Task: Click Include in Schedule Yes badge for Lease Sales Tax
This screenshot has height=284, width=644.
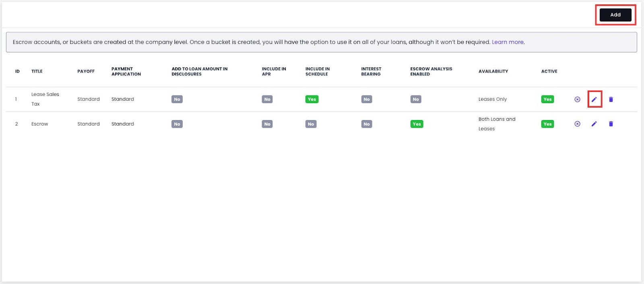Action: click(312, 99)
